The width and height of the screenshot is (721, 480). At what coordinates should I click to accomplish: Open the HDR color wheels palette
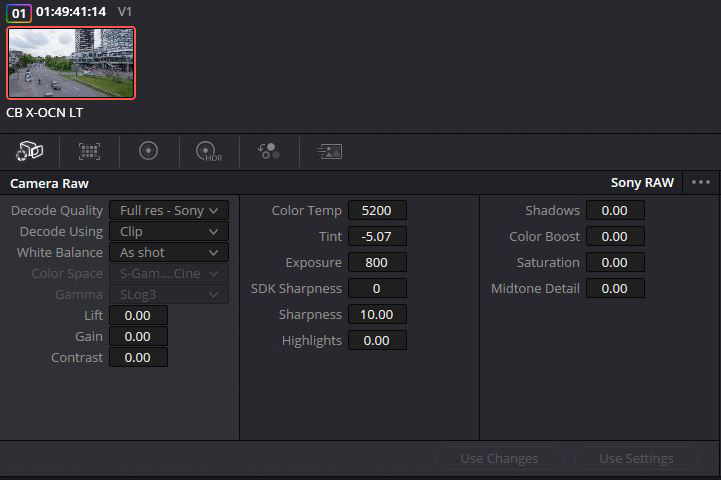pyautogui.click(x=209, y=151)
